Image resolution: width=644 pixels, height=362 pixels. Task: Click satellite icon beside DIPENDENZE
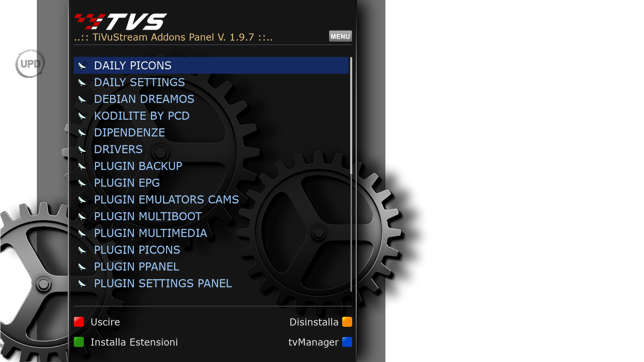pyautogui.click(x=83, y=133)
